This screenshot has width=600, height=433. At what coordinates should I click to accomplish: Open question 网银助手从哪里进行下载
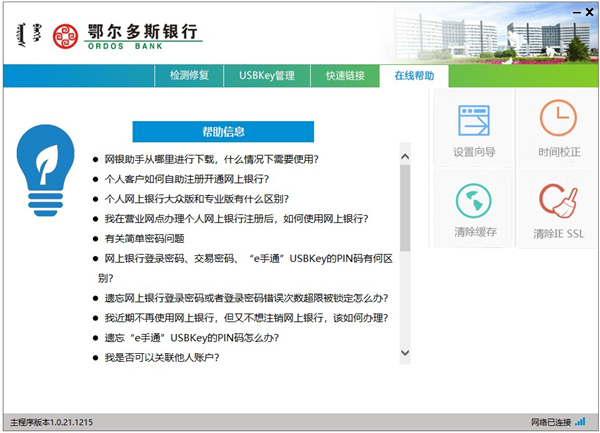211,159
